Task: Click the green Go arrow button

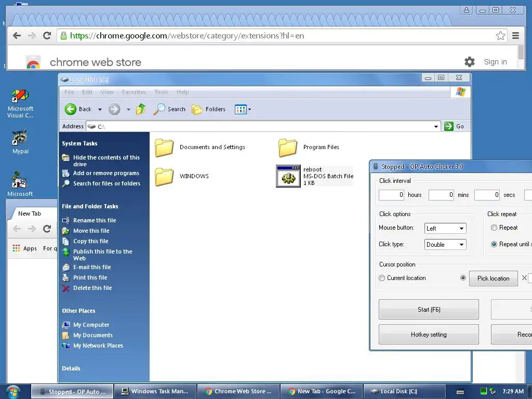Action: tap(448, 126)
